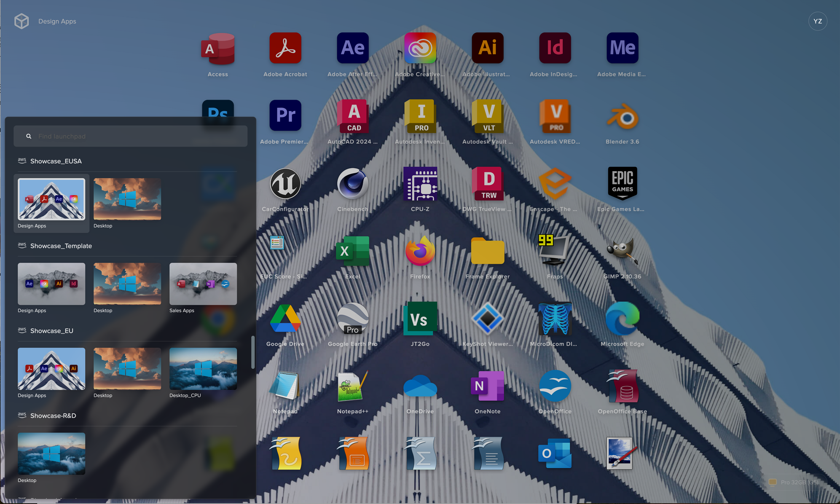Expand Showcase_Template group
The height and width of the screenshot is (504, 840).
pos(61,245)
